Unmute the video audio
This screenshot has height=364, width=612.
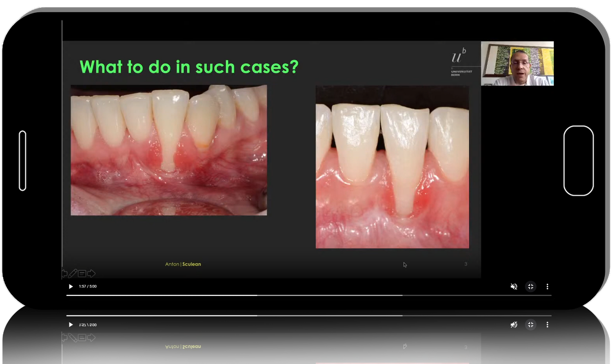coord(514,287)
